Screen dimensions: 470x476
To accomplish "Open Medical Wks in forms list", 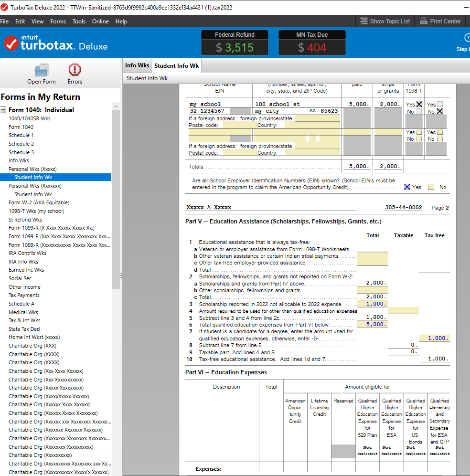I will coord(23,312).
